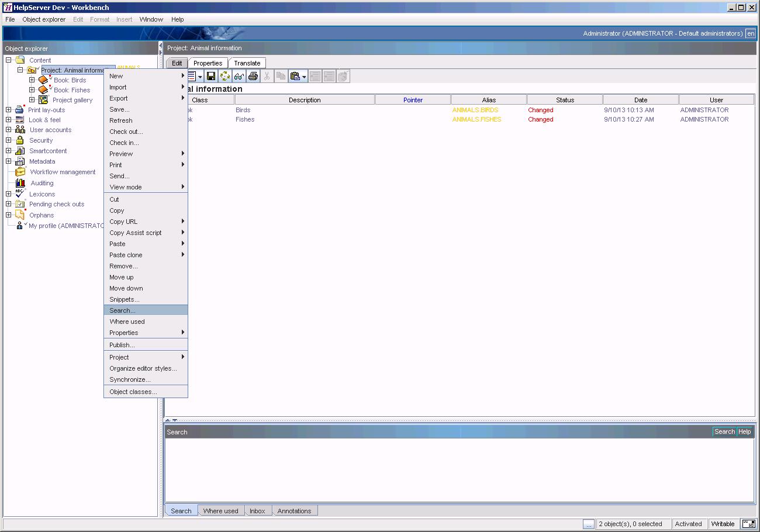The image size is (760, 532).
Task: Expand the Metadata node
Action: 9,161
